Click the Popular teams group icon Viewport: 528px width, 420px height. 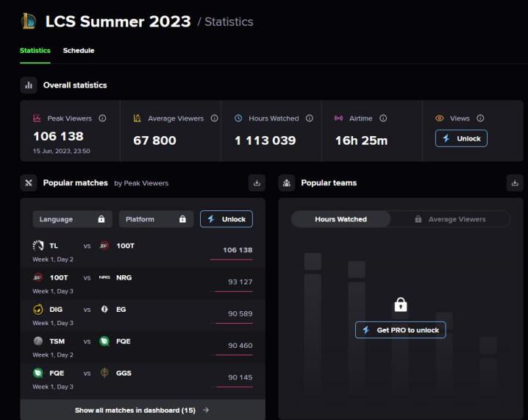pyautogui.click(x=287, y=183)
